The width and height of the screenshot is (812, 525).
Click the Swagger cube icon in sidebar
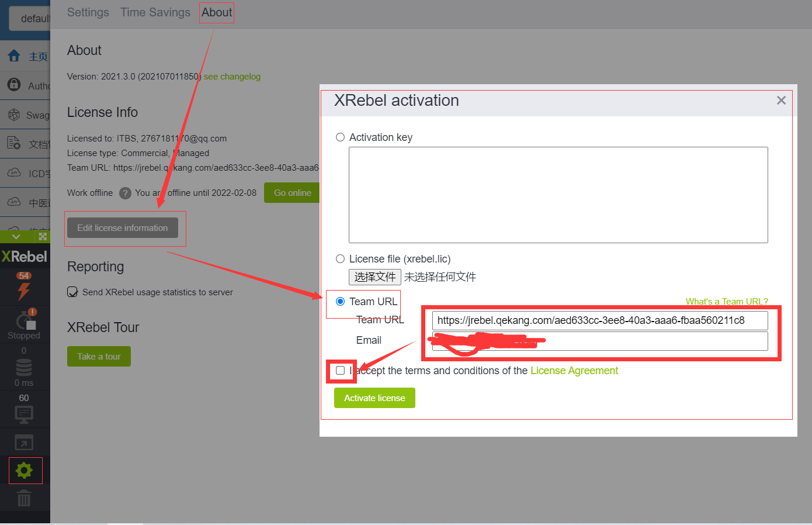[x=14, y=115]
